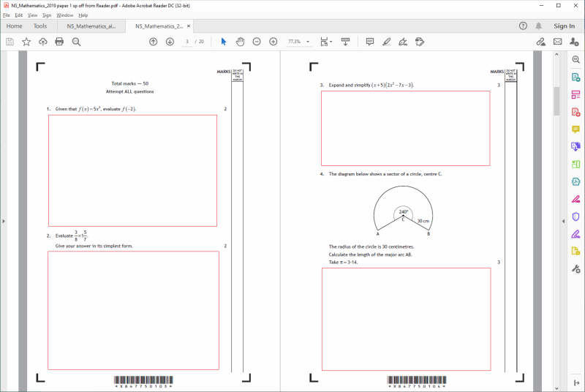
Task: Click the vertical scrollbar thumb
Action: pyautogui.click(x=556, y=101)
